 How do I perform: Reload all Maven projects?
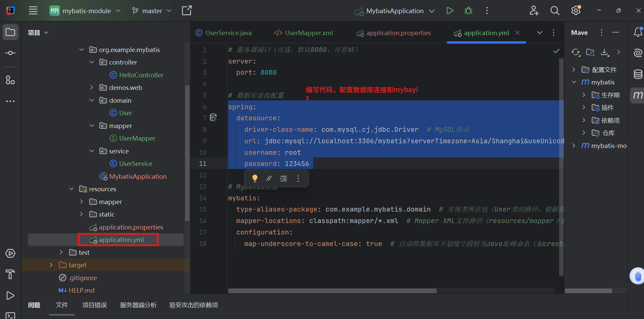tap(576, 52)
